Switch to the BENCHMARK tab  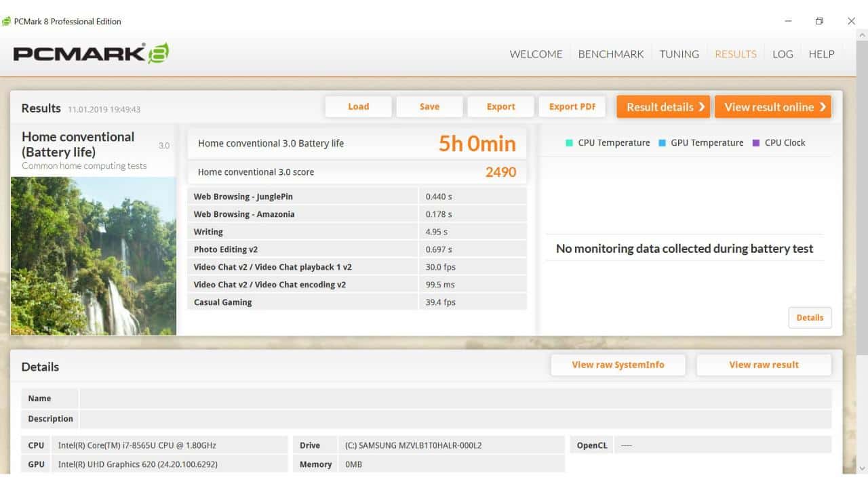pos(610,54)
